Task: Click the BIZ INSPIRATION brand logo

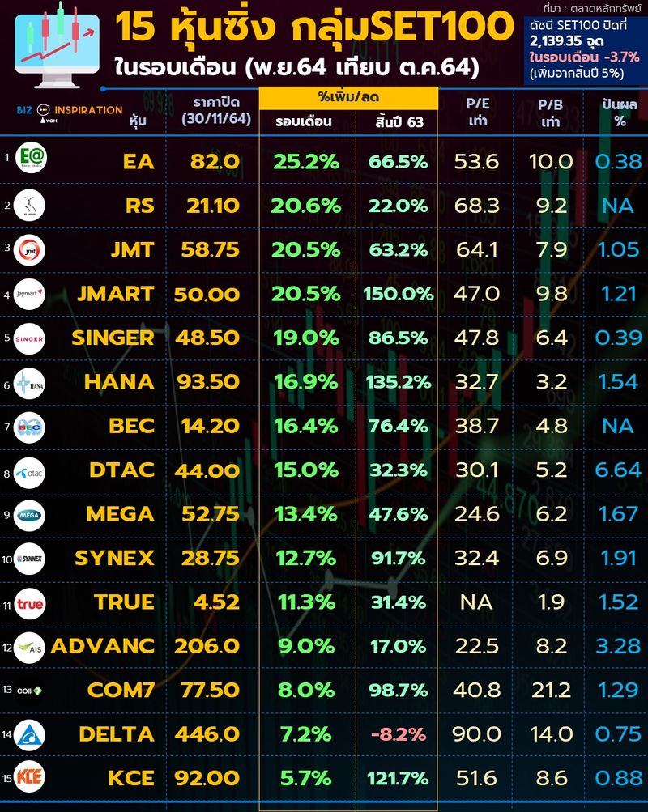Action: pos(69,110)
